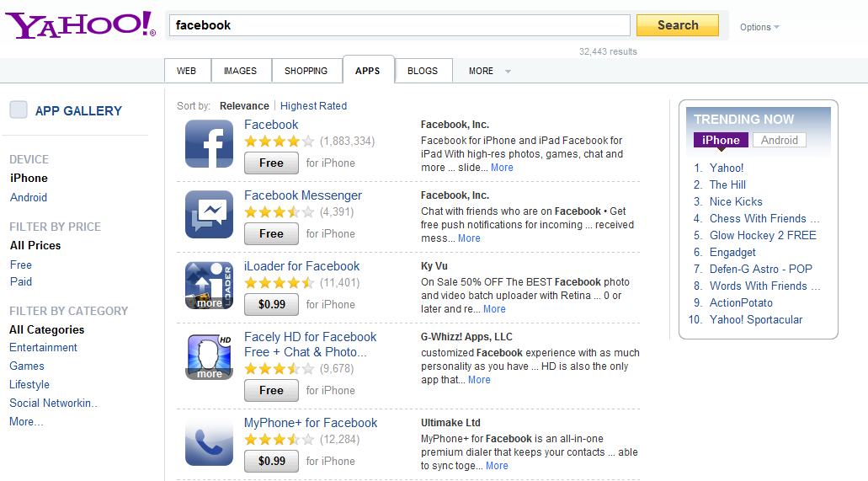Click the Free button for Facebook
The height and width of the screenshot is (481, 868).
[x=271, y=163]
